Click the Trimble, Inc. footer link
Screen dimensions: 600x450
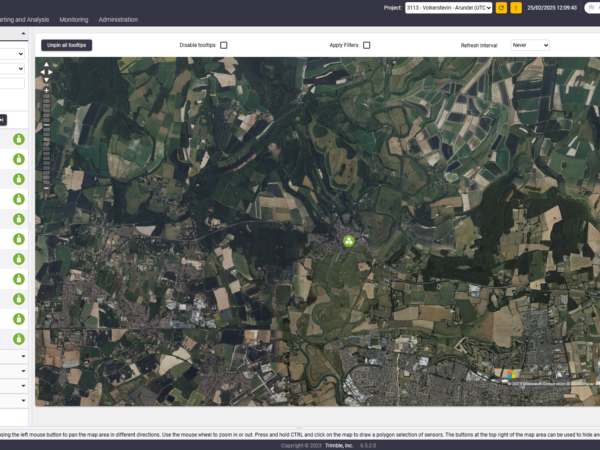[339, 445]
